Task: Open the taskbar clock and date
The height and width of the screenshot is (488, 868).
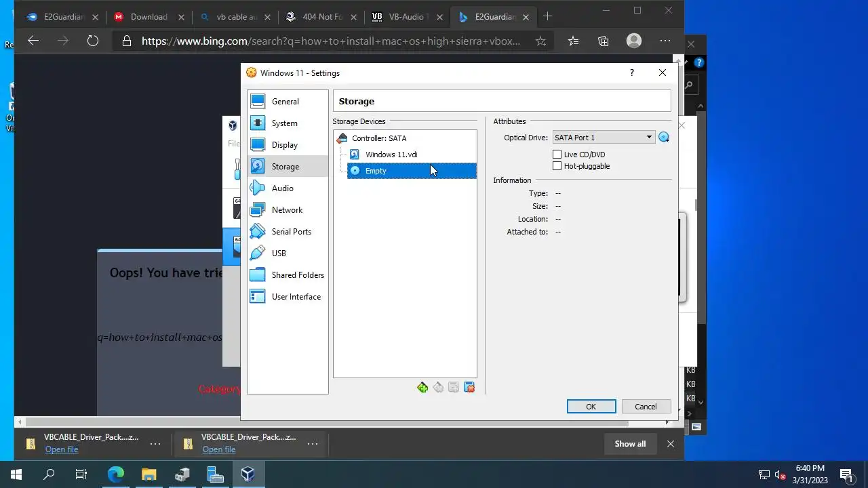Action: [x=810, y=474]
